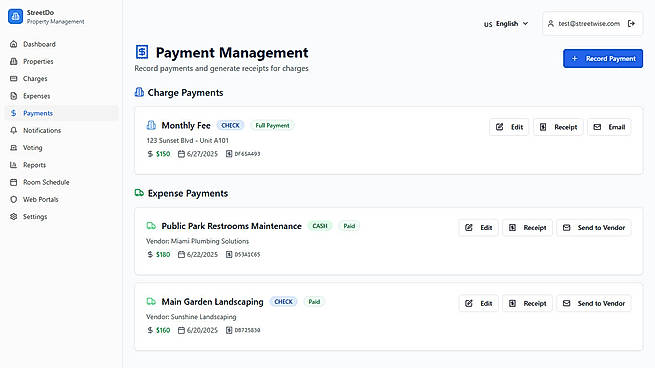Click receipt number icon on Monthly Fee

coord(229,154)
